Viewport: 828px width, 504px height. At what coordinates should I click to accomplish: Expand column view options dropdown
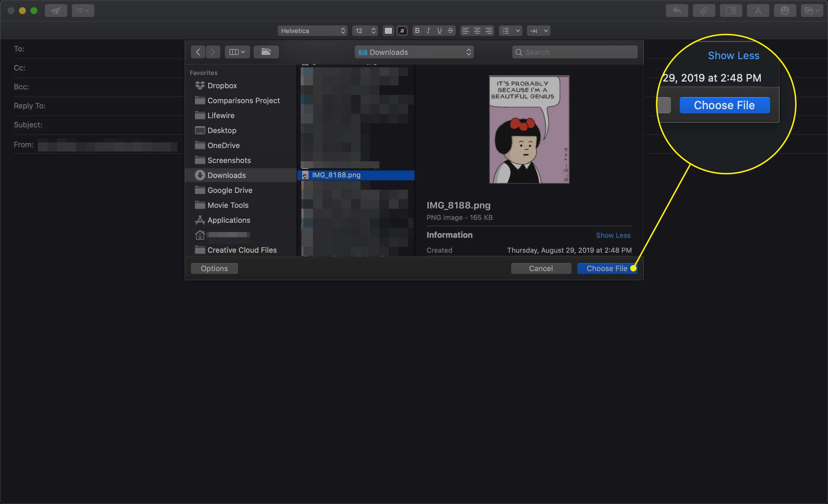[x=237, y=53]
